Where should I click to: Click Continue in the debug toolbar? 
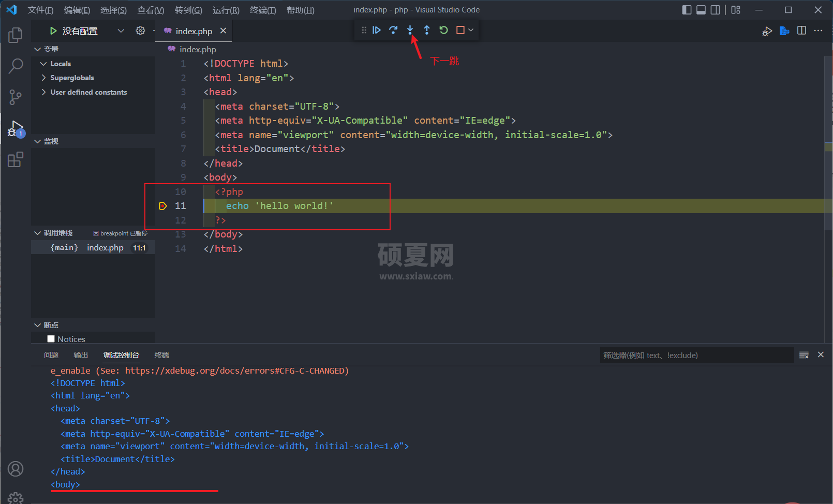click(377, 30)
